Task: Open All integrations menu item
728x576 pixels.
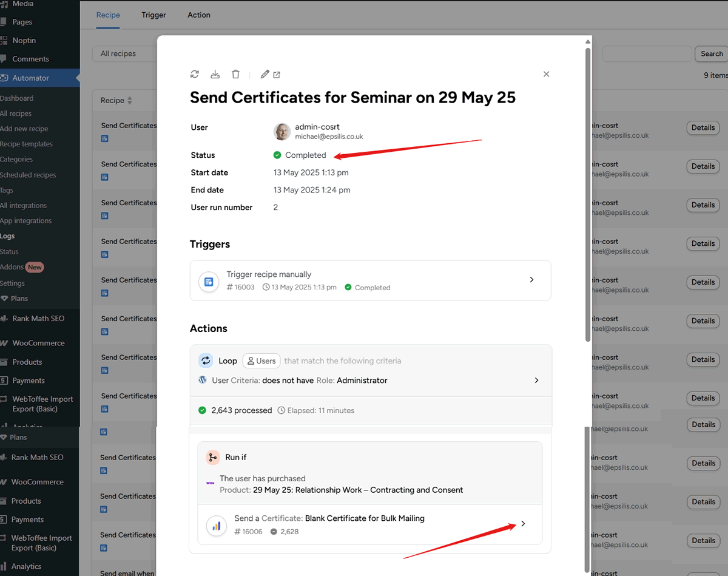Action: coord(23,205)
